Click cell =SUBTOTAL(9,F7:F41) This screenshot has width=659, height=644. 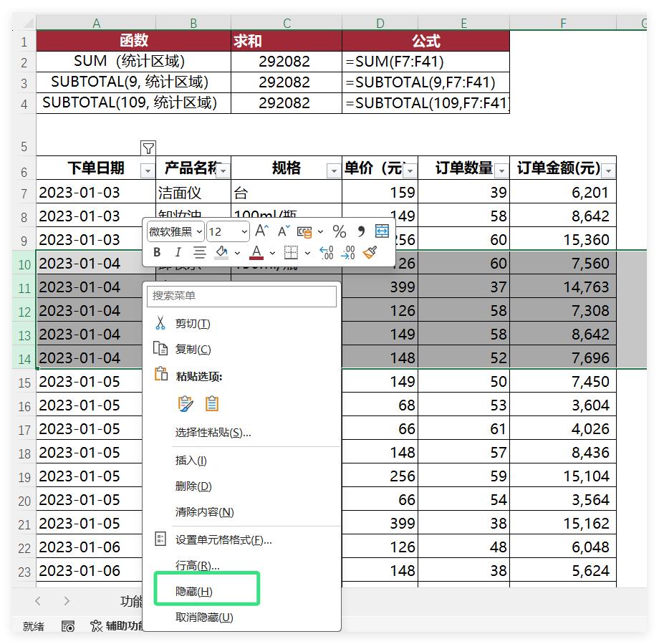(x=425, y=82)
